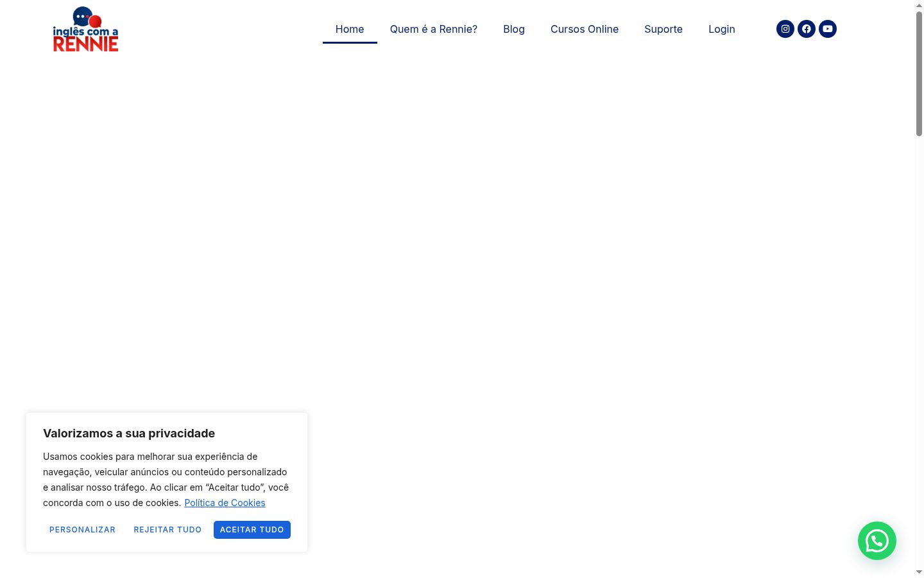This screenshot has height=578, width=924.
Task: Open the Suporte menu item
Action: point(663,29)
